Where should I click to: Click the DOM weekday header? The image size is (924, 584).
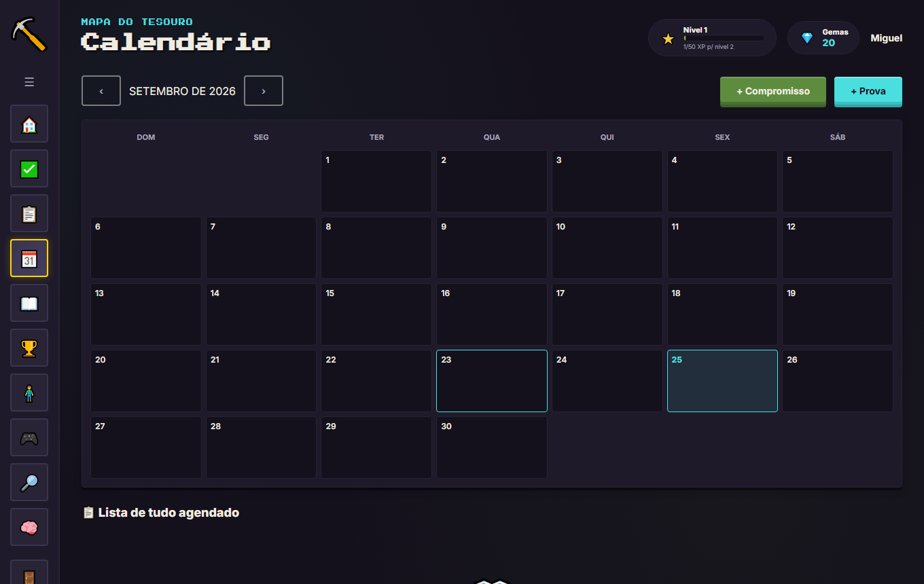(146, 137)
